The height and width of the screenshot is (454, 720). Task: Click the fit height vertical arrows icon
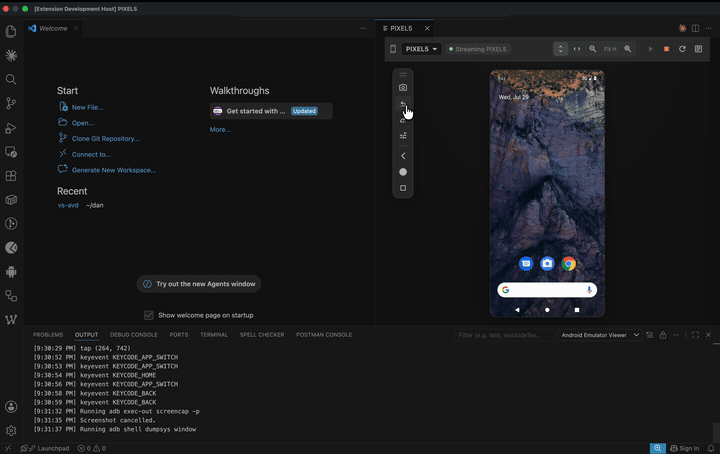coord(560,49)
